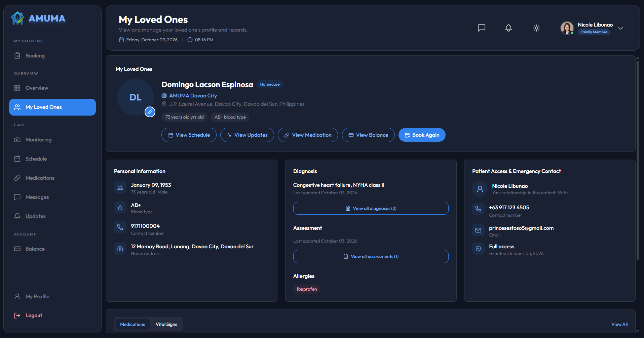The image size is (644, 338).
Task: Open Schedule sidebar page
Action: [x=52, y=159]
